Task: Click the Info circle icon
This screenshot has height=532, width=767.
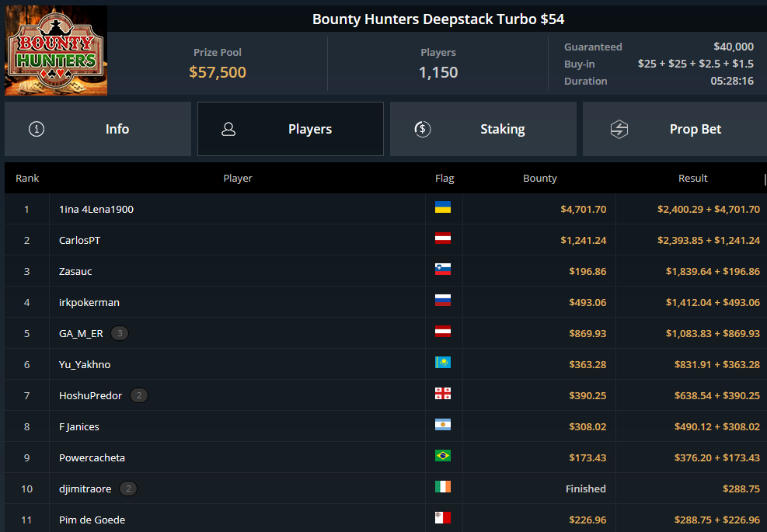Action: (37, 129)
